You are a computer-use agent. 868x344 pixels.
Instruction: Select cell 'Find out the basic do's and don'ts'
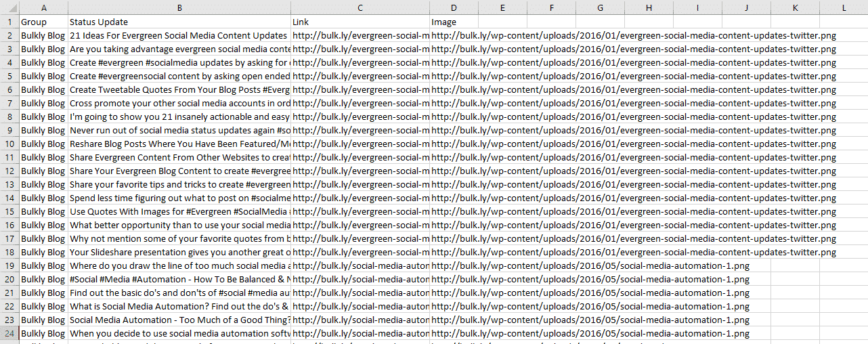point(179,293)
